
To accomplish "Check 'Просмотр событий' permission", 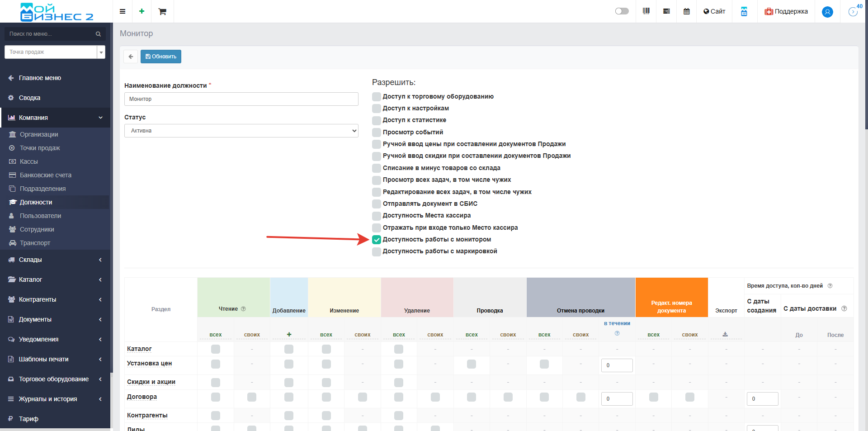I will (x=377, y=133).
